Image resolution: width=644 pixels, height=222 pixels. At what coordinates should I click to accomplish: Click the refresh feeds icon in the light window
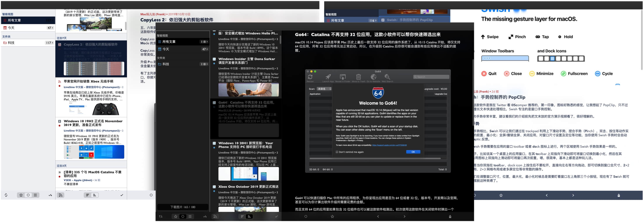[x=6, y=195]
